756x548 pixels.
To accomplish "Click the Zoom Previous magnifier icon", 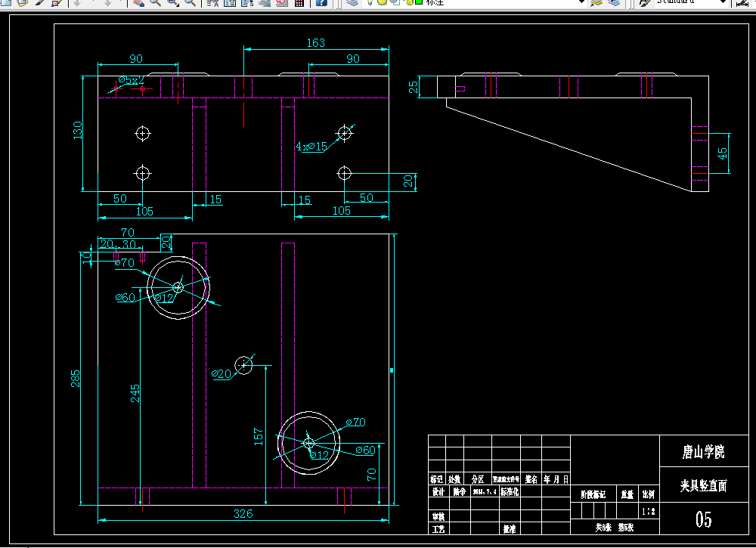I will tap(190, 2).
